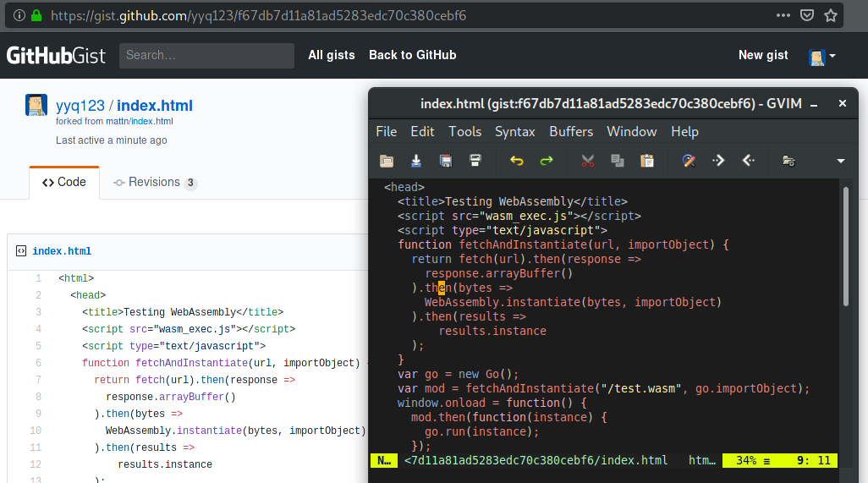Open the Syntax menu in GVIM
This screenshot has width=868, height=483.
[x=515, y=132]
